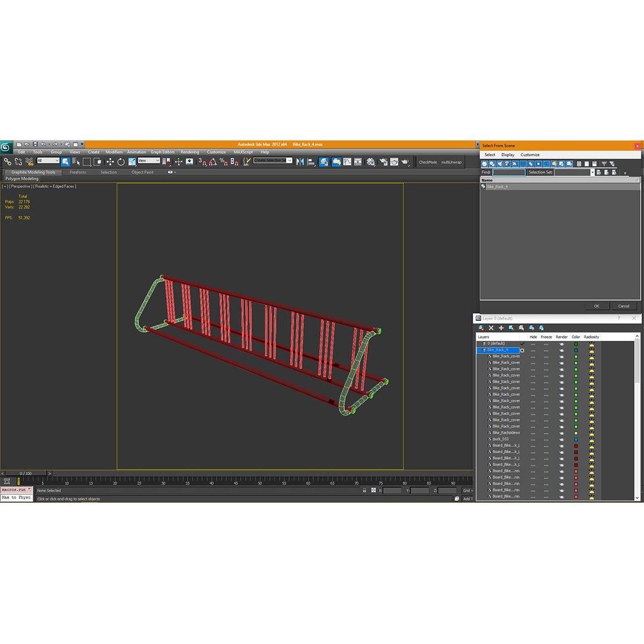The width and height of the screenshot is (644, 644).
Task: Activate the Select and Rotate tool
Action: tap(120, 162)
